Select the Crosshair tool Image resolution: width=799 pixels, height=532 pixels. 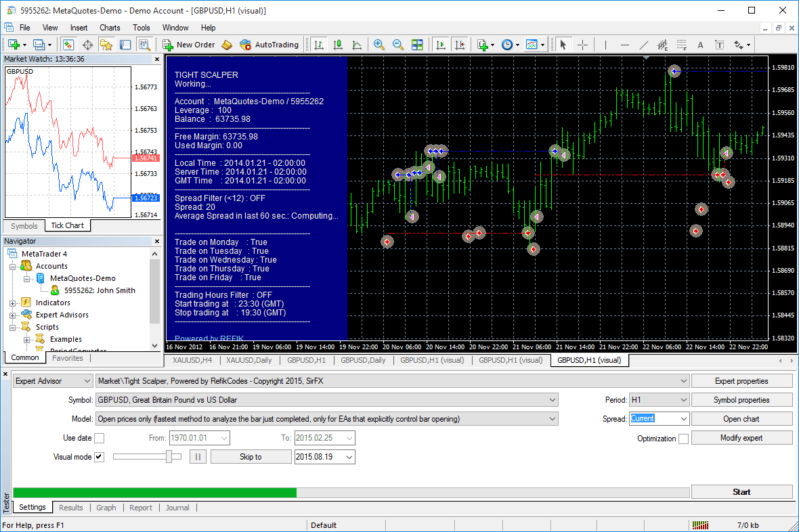pos(583,45)
